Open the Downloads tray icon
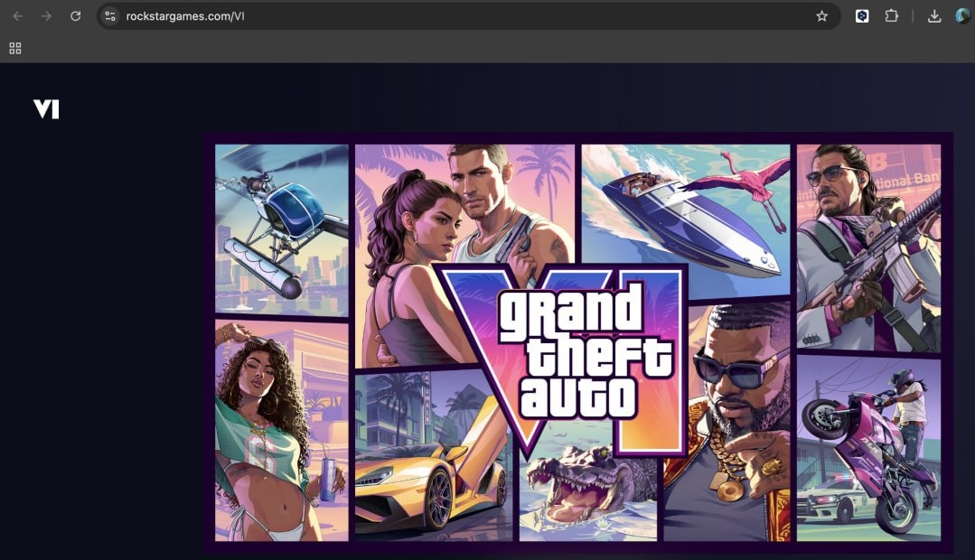Screen dimensions: 975x560 pyautogui.click(x=934, y=16)
